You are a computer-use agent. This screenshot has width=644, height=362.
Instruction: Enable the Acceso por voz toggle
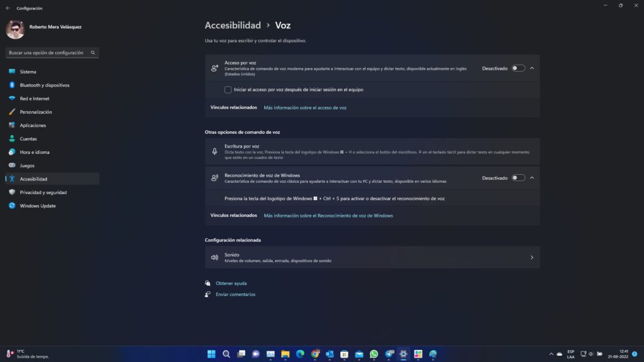518,68
